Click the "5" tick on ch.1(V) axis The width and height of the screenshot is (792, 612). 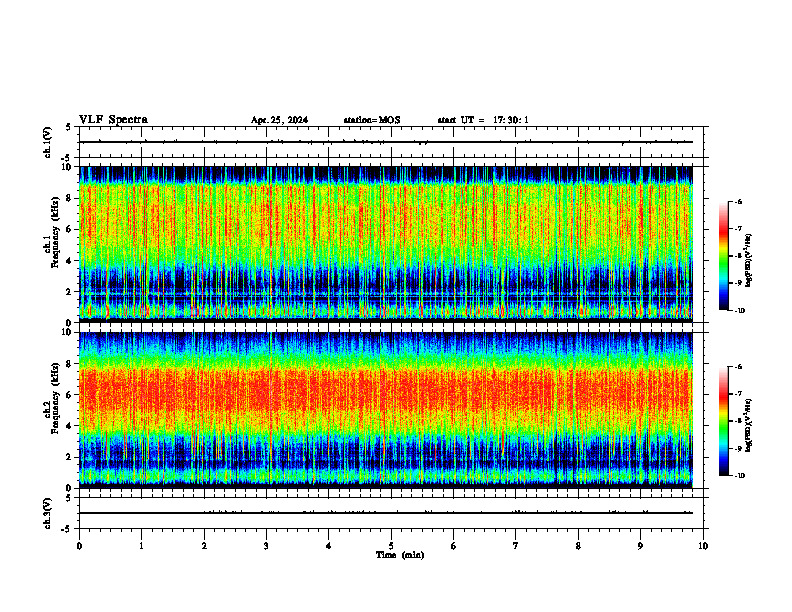point(69,127)
